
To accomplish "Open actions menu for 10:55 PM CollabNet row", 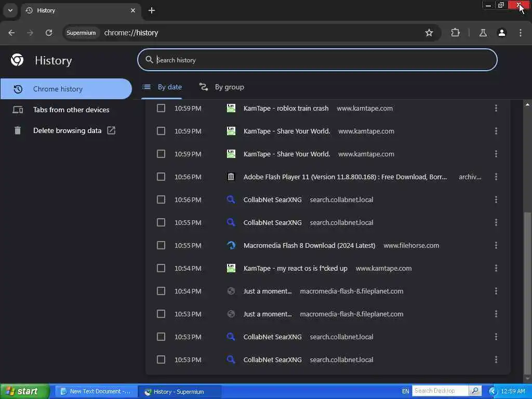I will tap(496, 222).
